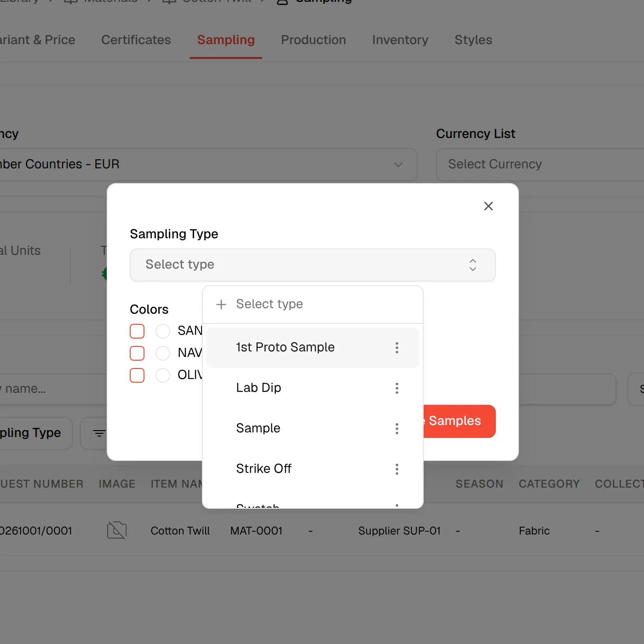Viewport: 644px width, 644px height.
Task: Open the Sampling Type filter button
Action: [x=36, y=433]
